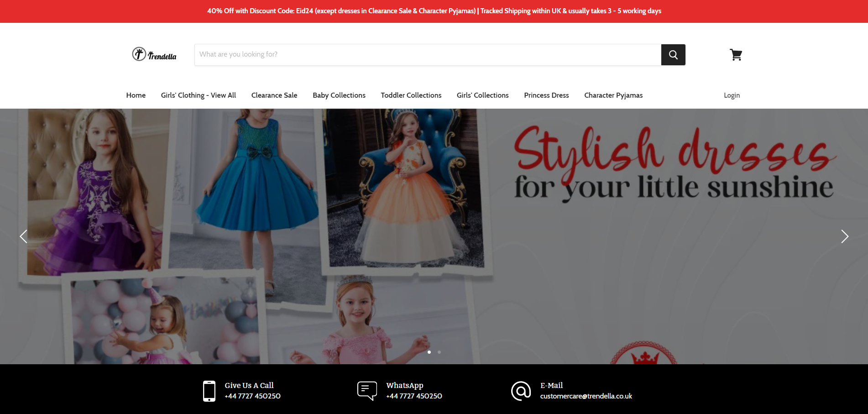Open Toddler Collections menu item

[x=411, y=95]
